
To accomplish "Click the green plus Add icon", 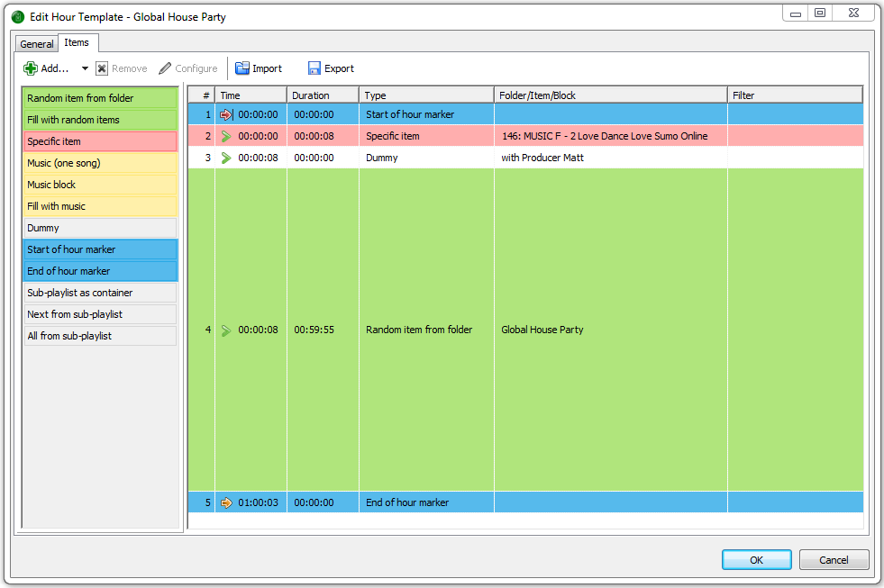I will click(30, 68).
